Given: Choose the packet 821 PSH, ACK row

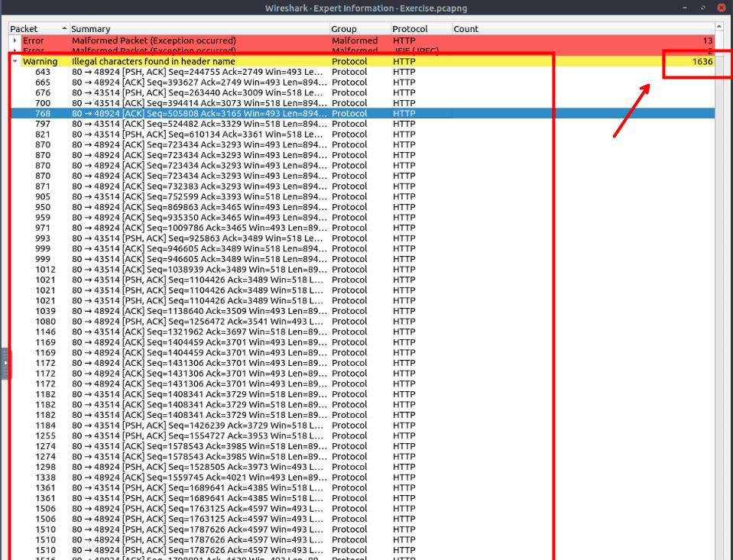Looking at the screenshot, I should point(199,134).
